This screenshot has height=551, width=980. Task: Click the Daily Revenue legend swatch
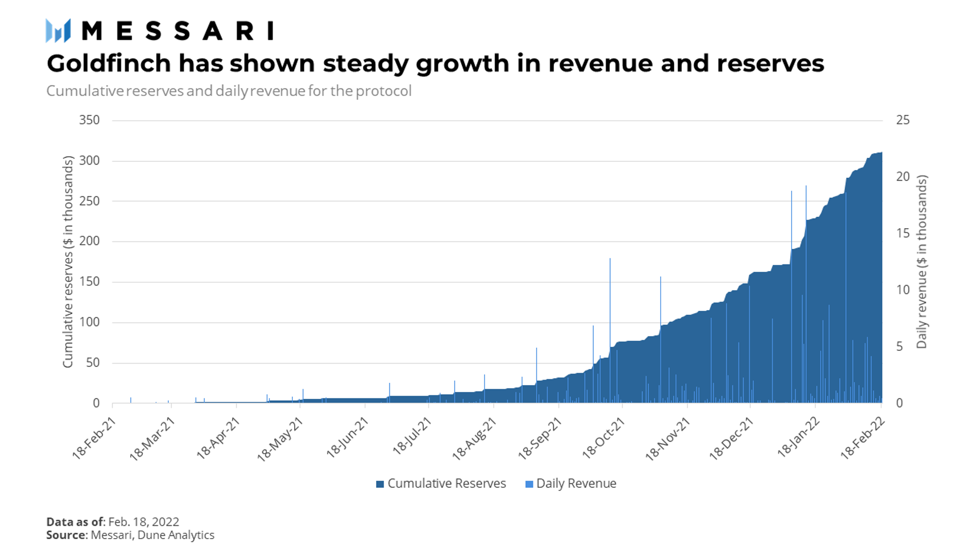(x=529, y=484)
